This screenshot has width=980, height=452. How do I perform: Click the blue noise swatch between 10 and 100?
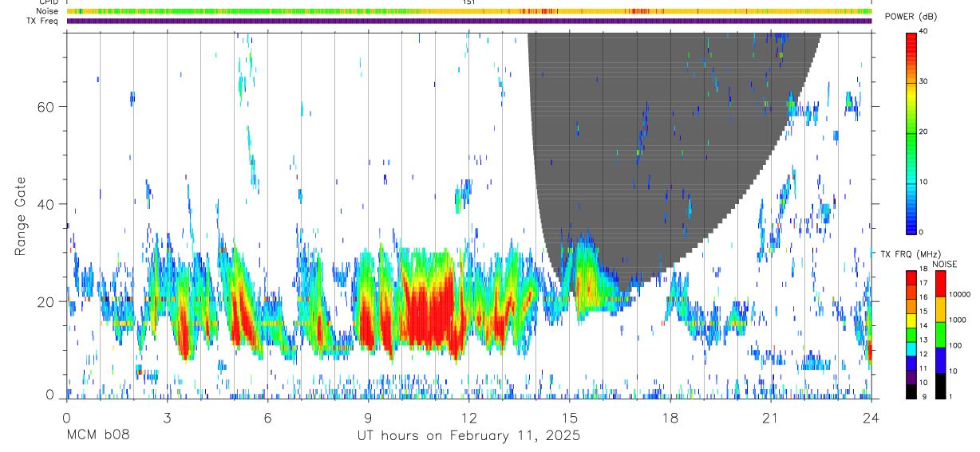coord(939,360)
